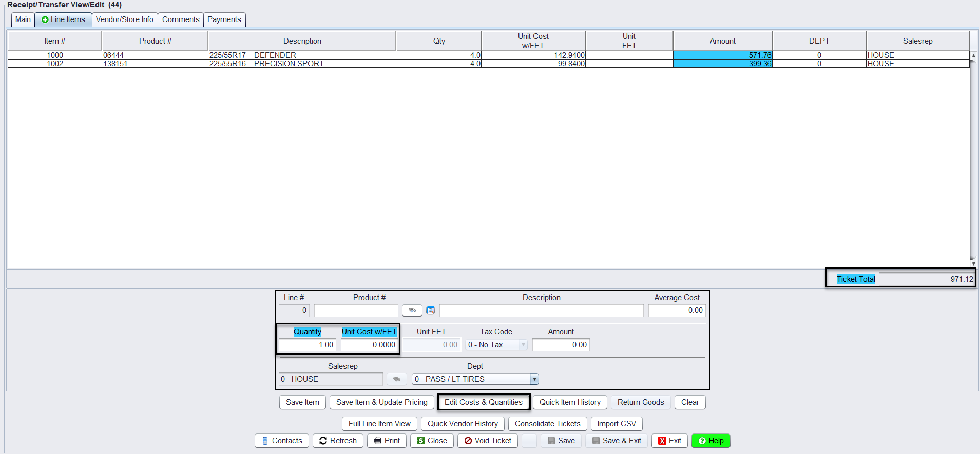The image size is (980, 454).
Task: Click the salesrep lookup binoculars button
Action: [x=396, y=379]
